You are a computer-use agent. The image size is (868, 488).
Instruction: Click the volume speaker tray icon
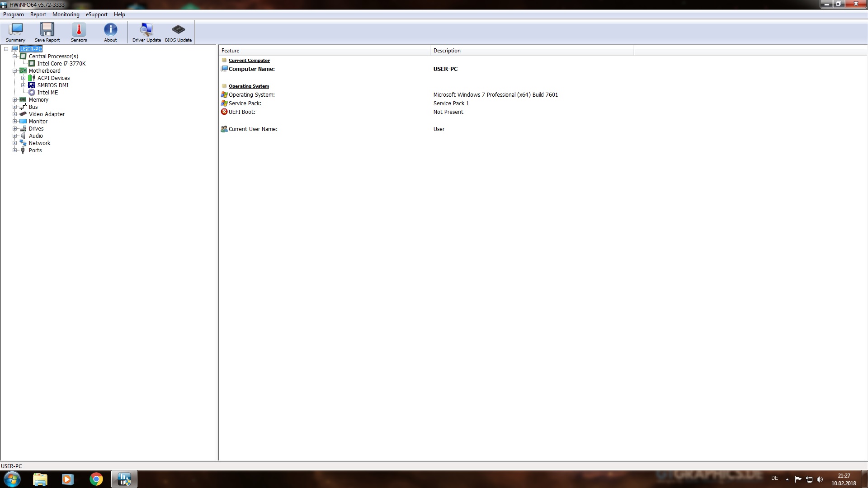(x=820, y=479)
